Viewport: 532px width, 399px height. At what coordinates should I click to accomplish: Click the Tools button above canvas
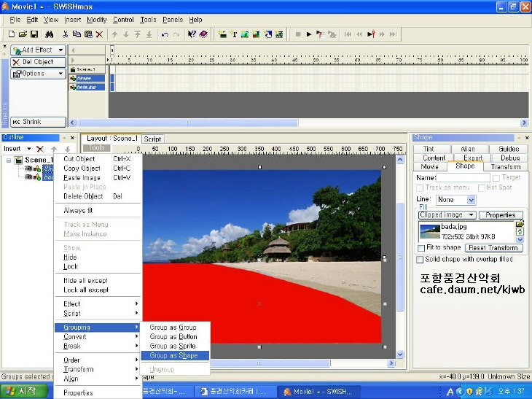pos(97,148)
